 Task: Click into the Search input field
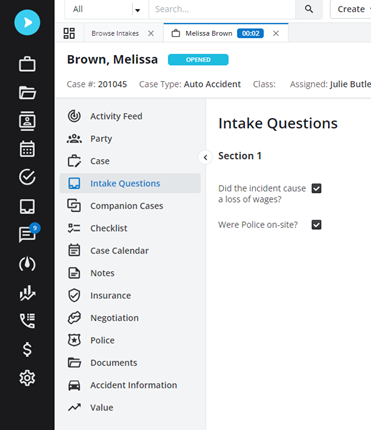point(222,9)
